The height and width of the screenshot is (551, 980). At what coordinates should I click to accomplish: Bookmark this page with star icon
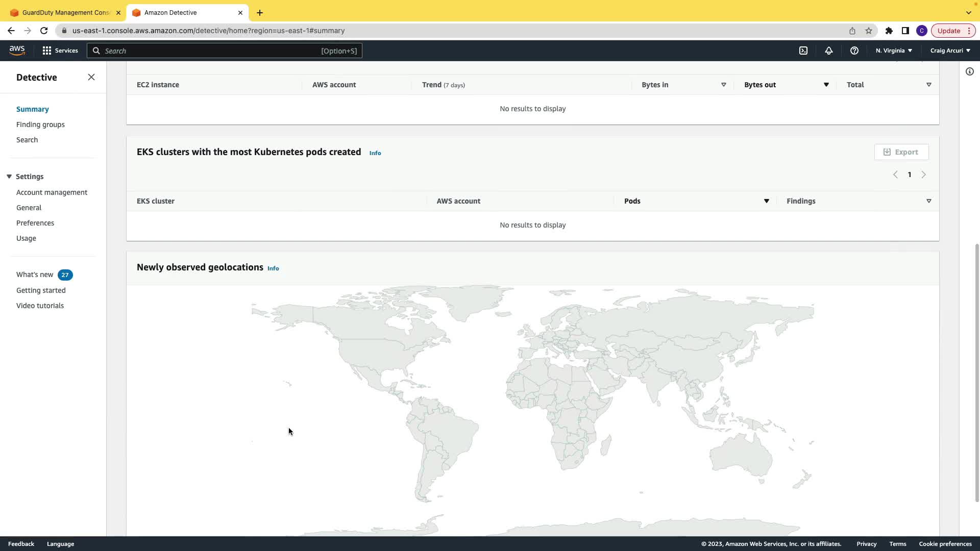(x=869, y=31)
